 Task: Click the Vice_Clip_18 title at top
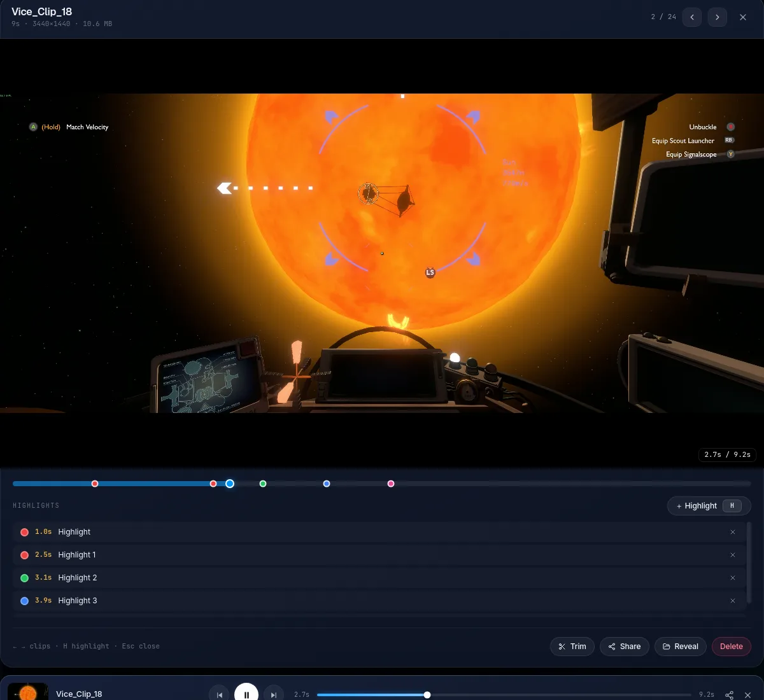pos(41,11)
